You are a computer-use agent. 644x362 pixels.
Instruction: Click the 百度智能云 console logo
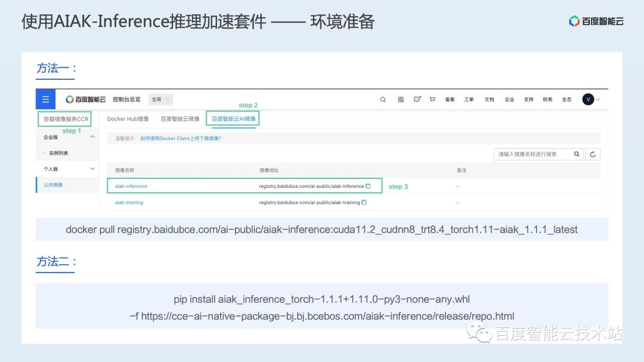85,100
